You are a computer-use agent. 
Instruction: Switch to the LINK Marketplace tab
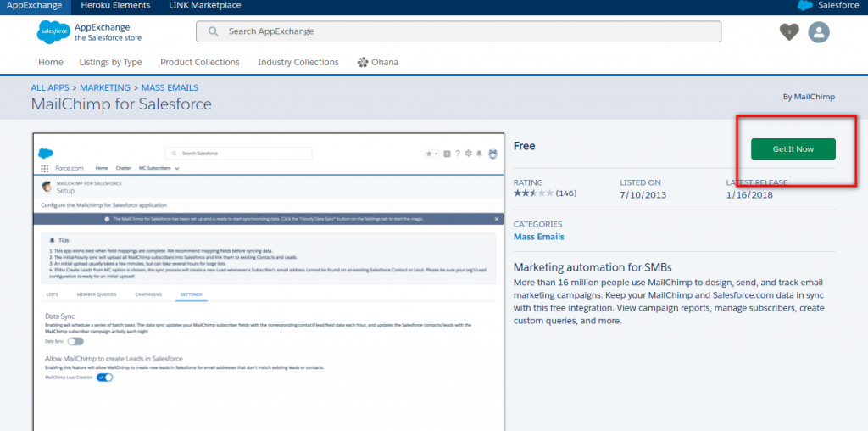[205, 6]
